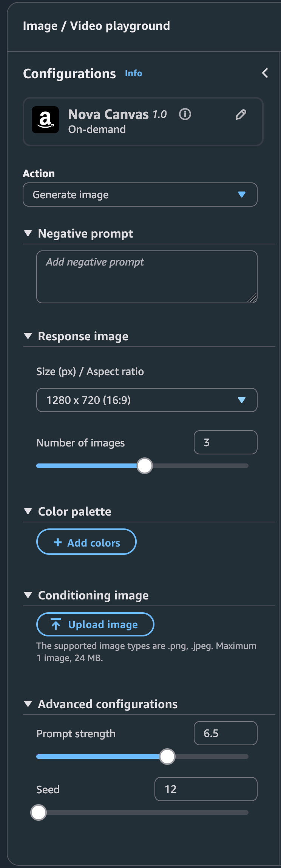Collapse the Configurations panel with the chevron
Screen dimensions: 281x868
tap(264, 73)
